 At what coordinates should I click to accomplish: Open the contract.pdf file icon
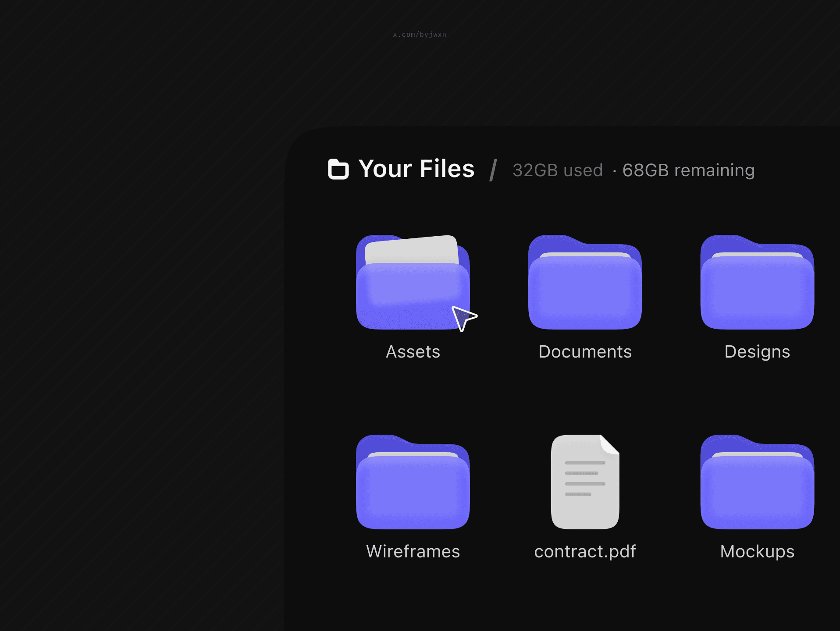point(585,482)
